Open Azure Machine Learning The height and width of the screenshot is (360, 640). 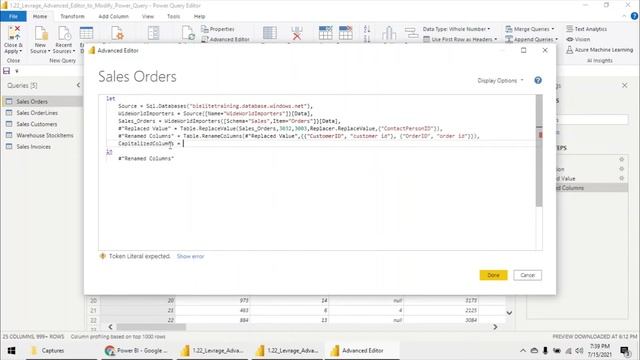600,50
